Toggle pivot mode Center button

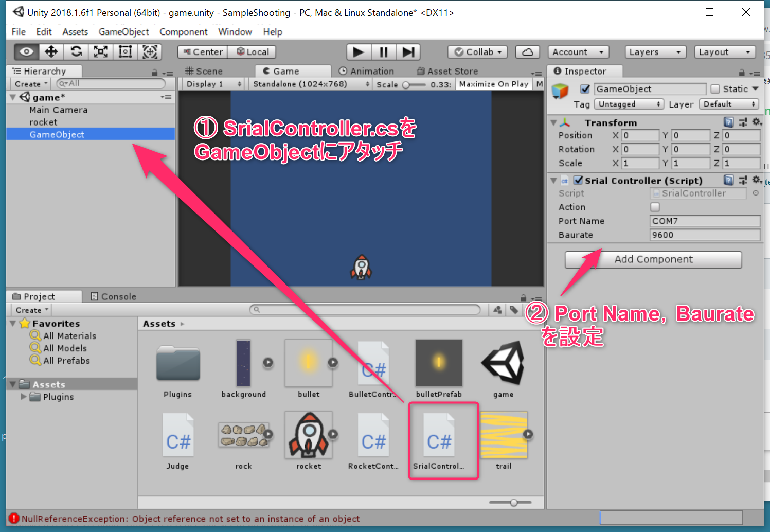pos(203,52)
